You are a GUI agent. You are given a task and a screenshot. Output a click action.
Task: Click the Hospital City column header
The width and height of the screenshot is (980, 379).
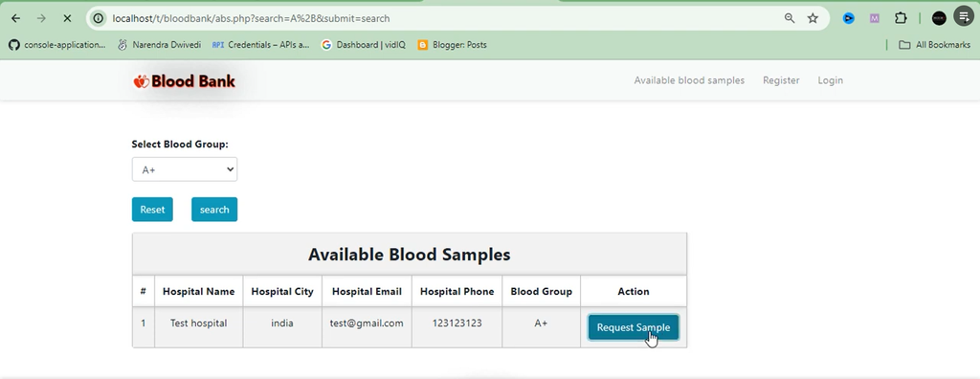282,292
